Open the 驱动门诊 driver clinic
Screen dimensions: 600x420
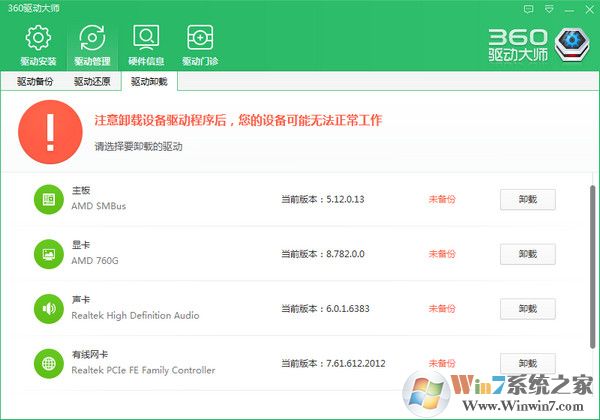200,45
